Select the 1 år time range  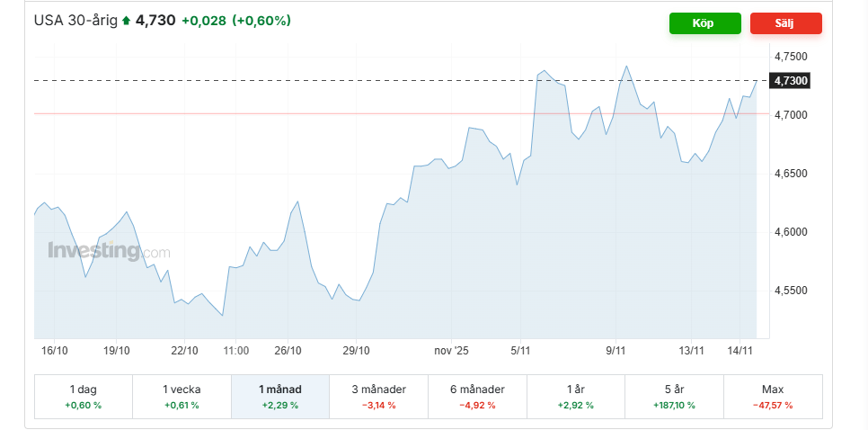tap(576, 397)
